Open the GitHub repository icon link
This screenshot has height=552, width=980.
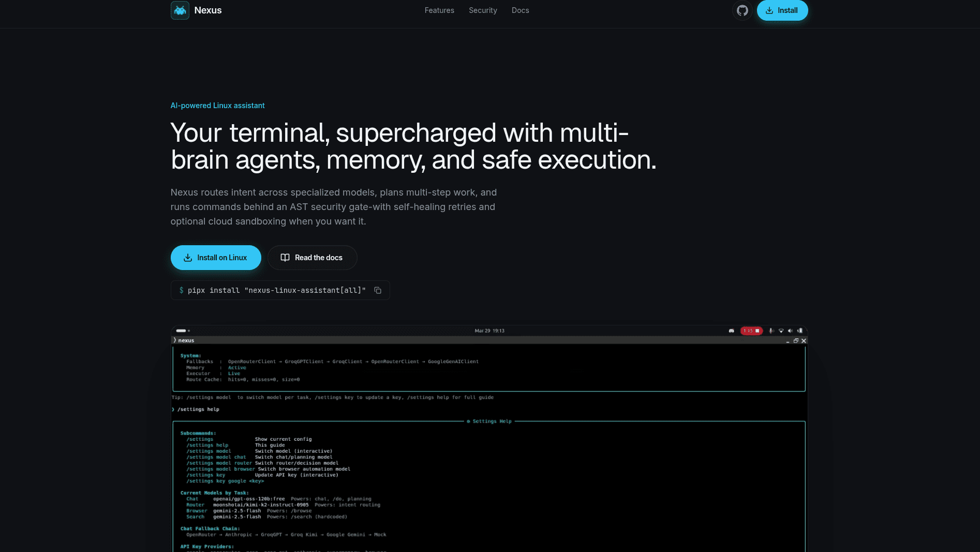point(743,10)
